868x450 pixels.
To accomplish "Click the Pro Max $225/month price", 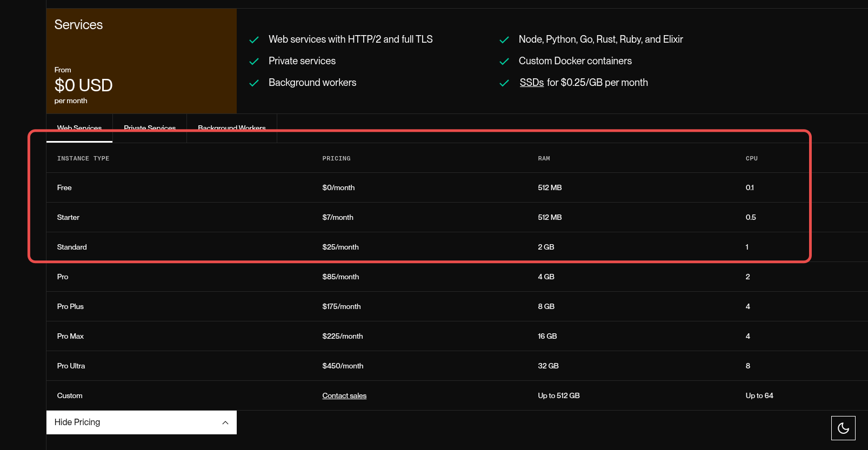I will pos(343,336).
